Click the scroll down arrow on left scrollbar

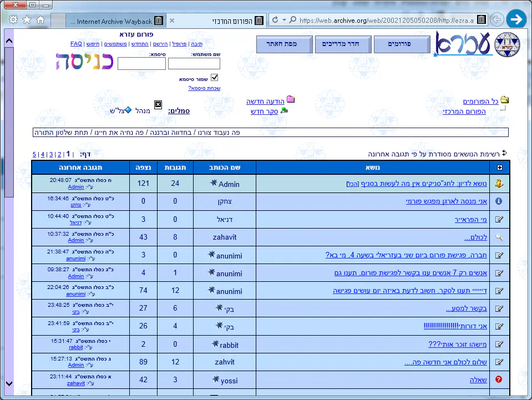(8, 383)
